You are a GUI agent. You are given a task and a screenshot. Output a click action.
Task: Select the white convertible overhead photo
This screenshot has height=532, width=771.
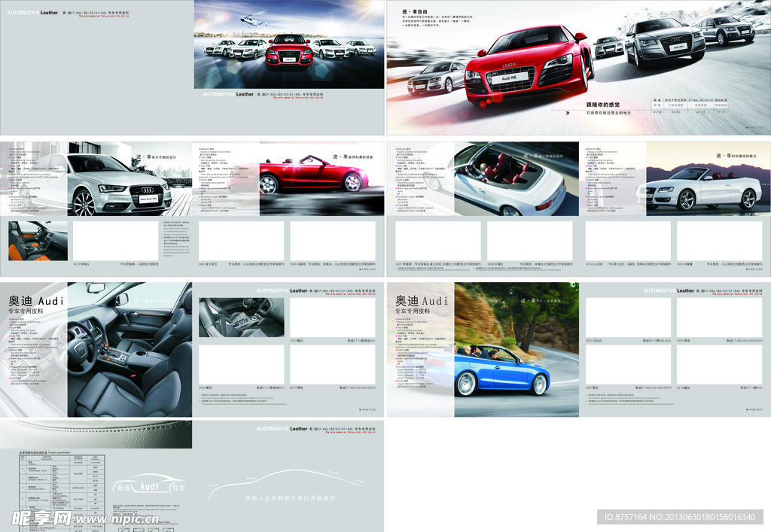tap(517, 179)
